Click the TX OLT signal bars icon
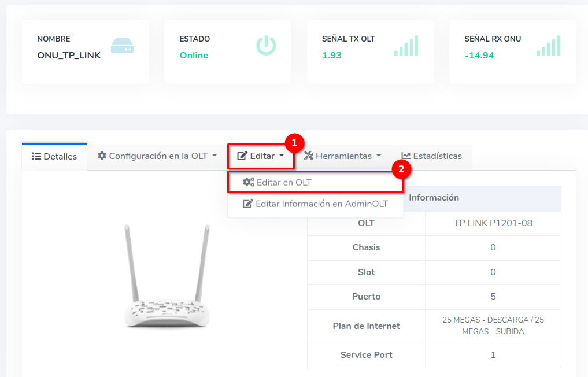The width and height of the screenshot is (588, 377). coord(406,46)
